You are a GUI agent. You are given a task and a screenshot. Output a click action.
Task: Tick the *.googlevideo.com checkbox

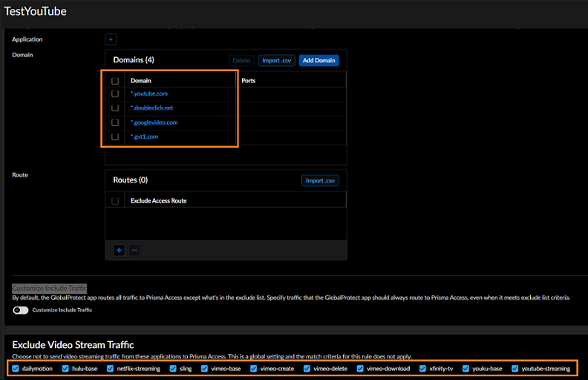click(115, 122)
